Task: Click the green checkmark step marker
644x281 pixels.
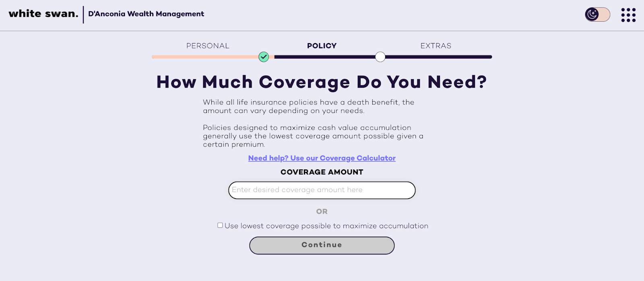Action: [264, 57]
